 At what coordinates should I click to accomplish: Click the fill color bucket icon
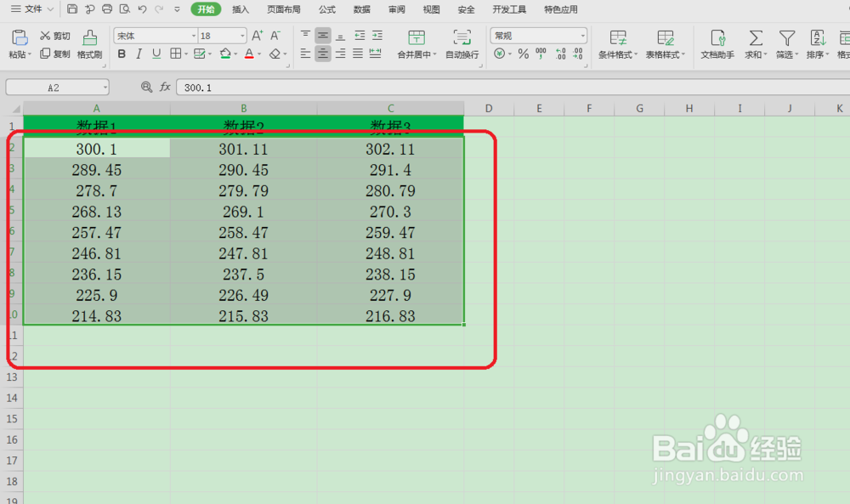pyautogui.click(x=225, y=54)
